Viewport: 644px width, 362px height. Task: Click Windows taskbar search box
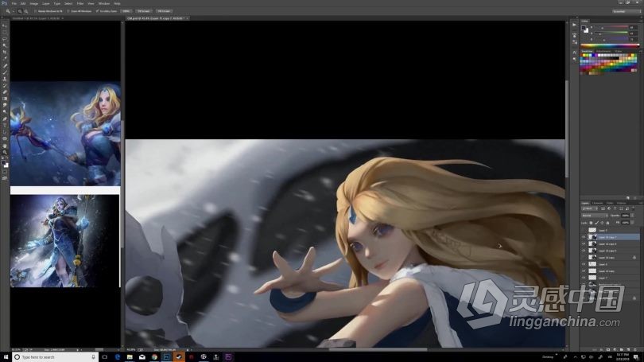(55, 357)
